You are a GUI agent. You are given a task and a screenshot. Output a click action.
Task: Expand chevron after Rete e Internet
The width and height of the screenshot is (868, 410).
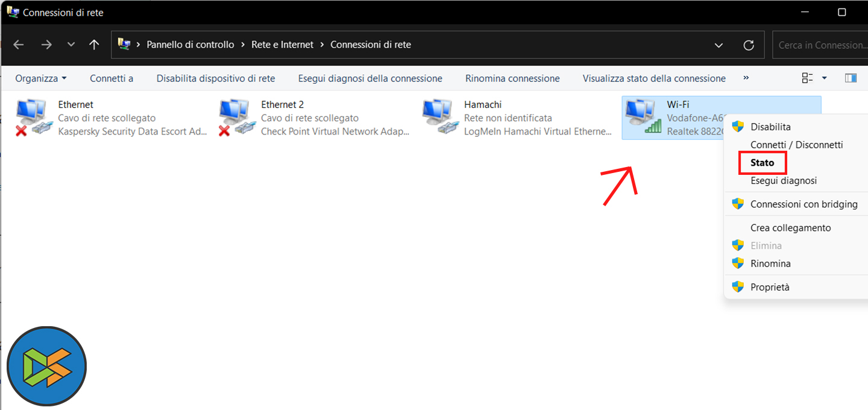[322, 45]
